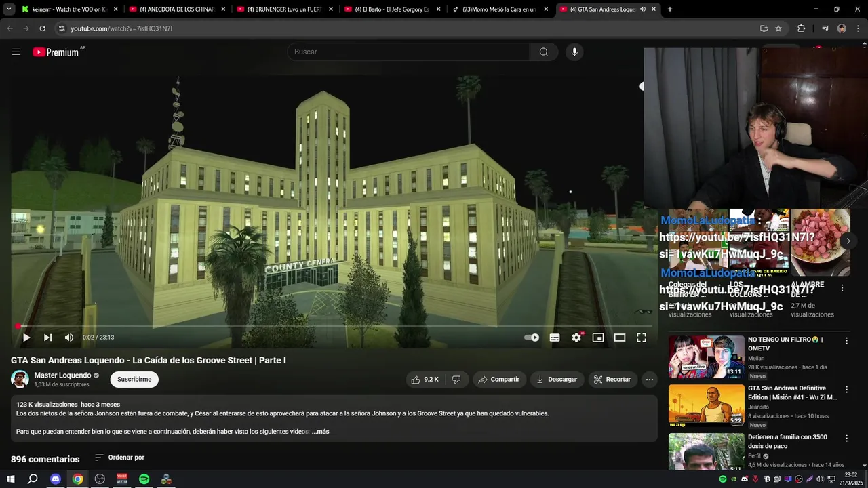
Task: Share the video via Compartir
Action: [x=499, y=380]
